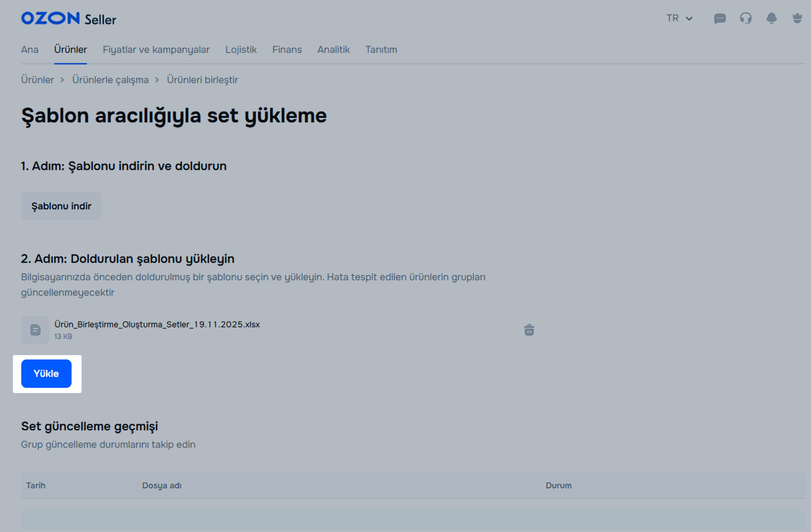The image size is (811, 532).
Task: Click the OZON Seller logo
Action: tap(69, 19)
